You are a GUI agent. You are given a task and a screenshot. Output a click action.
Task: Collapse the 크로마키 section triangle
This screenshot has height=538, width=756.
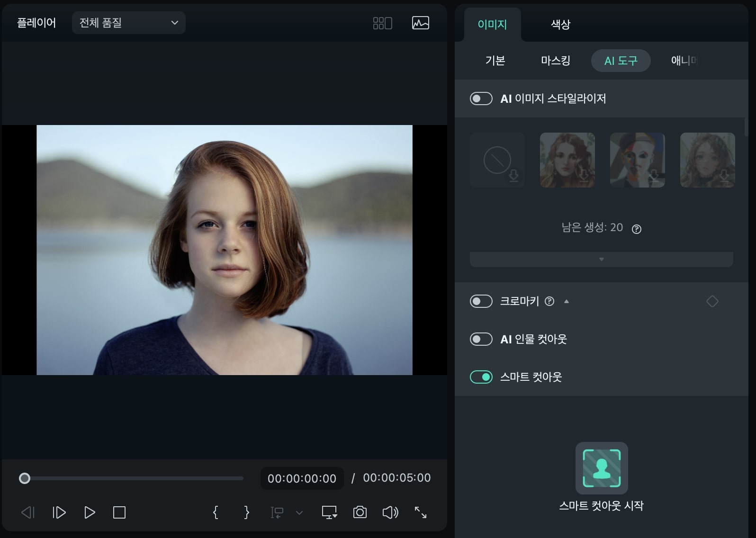567,301
